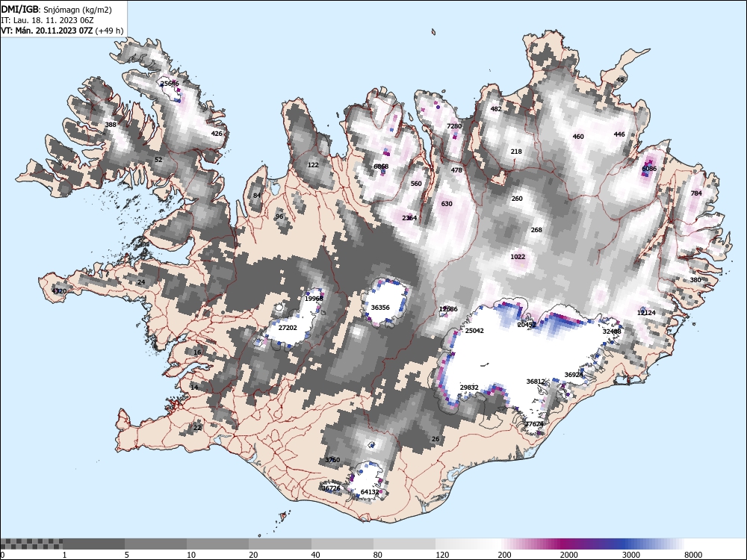The width and height of the screenshot is (747, 560).
Task: Click the value label 482
Action: click(496, 108)
